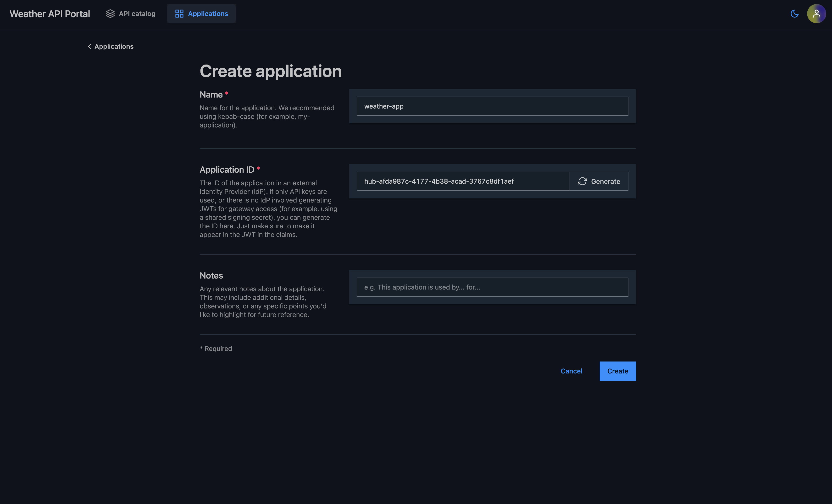Screen dimensions: 832x504
Task: Switch to the Applications tab label
Action: tap(208, 13)
